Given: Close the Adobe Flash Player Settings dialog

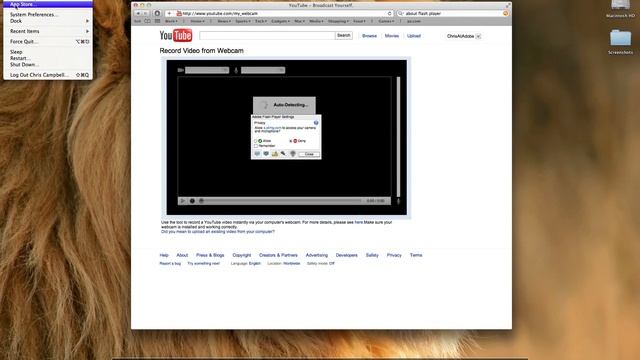Looking at the screenshot, I should coord(309,154).
